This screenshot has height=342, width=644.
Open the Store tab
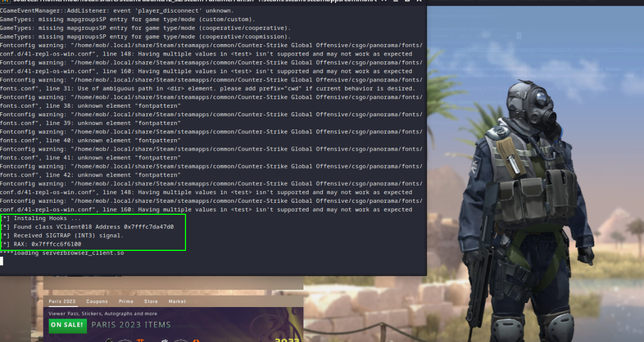click(151, 301)
